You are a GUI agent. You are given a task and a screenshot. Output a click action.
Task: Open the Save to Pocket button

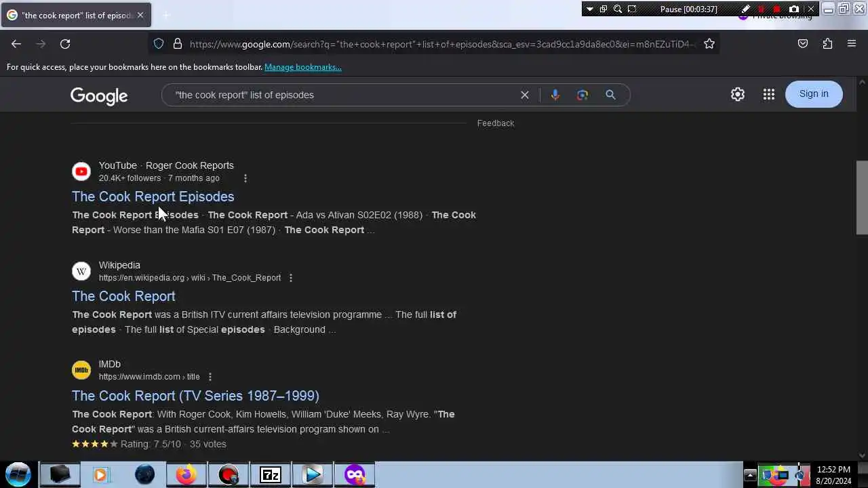[803, 44]
